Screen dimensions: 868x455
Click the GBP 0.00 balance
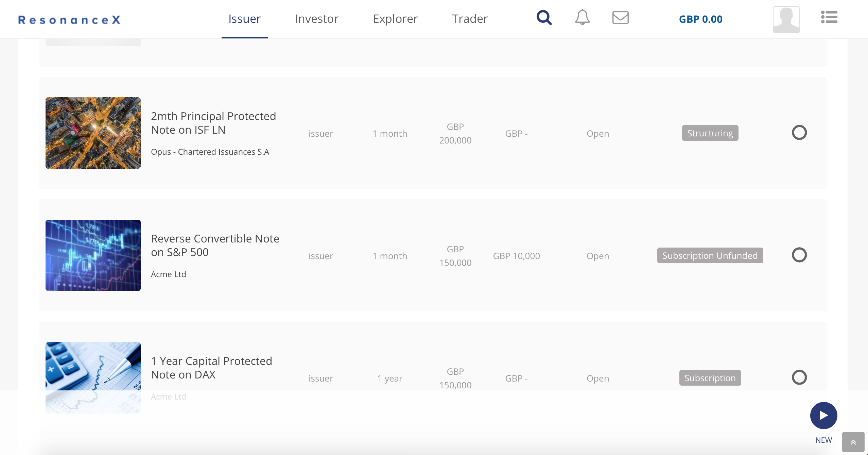(x=700, y=19)
